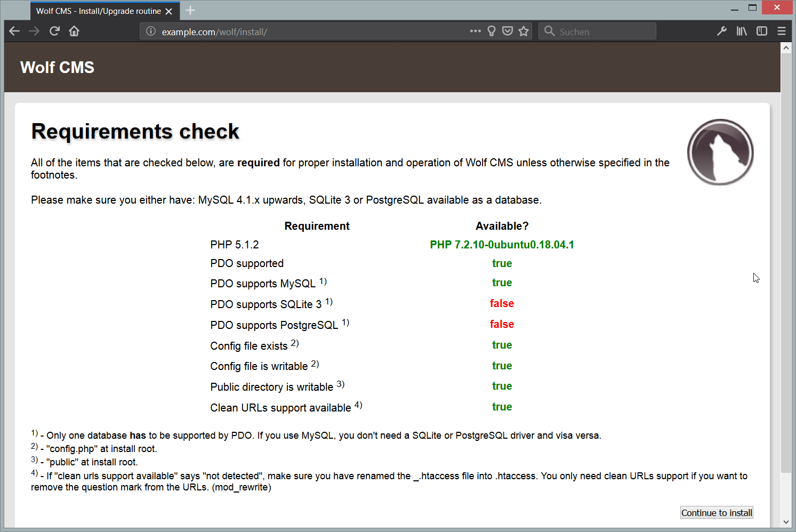Open the Library menu
This screenshot has width=796, height=532.
pyautogui.click(x=742, y=31)
